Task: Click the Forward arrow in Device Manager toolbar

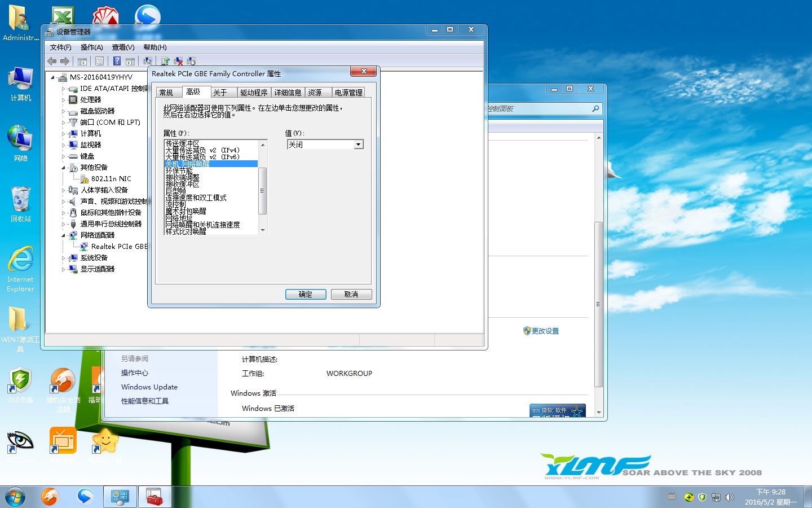Action: [65, 61]
